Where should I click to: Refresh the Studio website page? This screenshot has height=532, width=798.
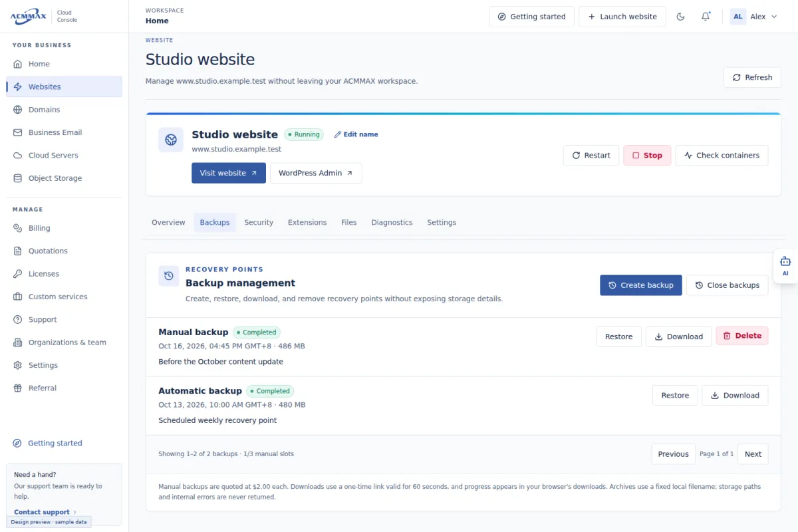click(752, 77)
